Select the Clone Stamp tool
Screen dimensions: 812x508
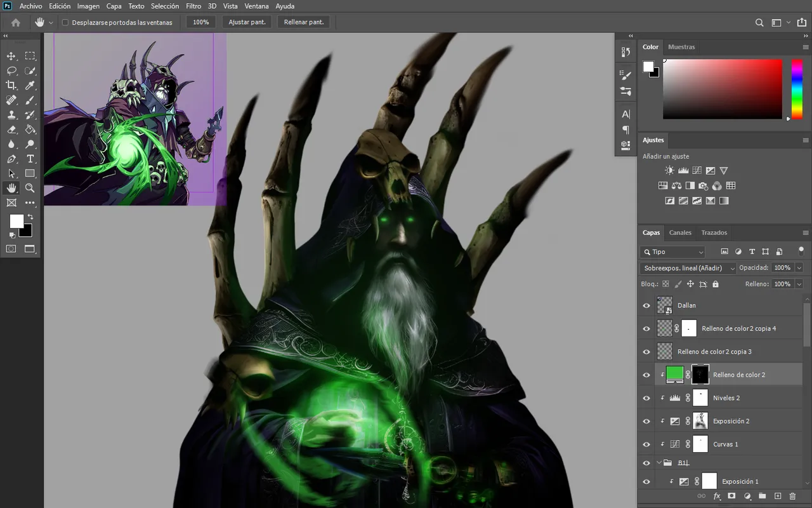point(11,115)
